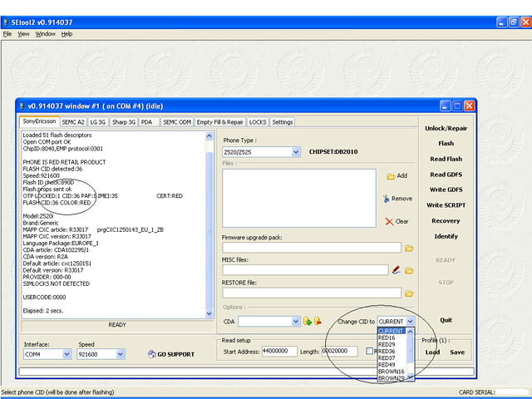The width and height of the screenshot is (532, 399).
Task: Clear the Files list
Action: [x=397, y=221]
